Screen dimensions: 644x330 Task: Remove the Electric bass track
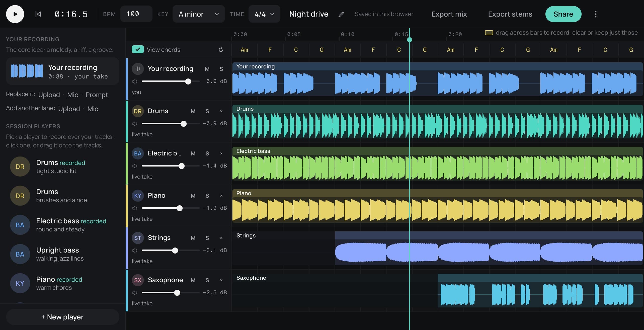[221, 153]
